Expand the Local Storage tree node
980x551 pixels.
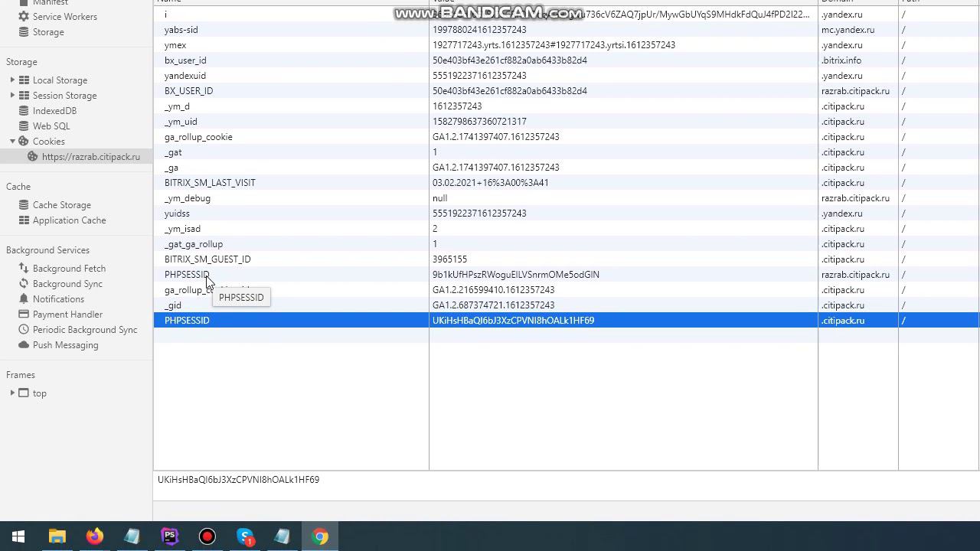click(x=12, y=80)
